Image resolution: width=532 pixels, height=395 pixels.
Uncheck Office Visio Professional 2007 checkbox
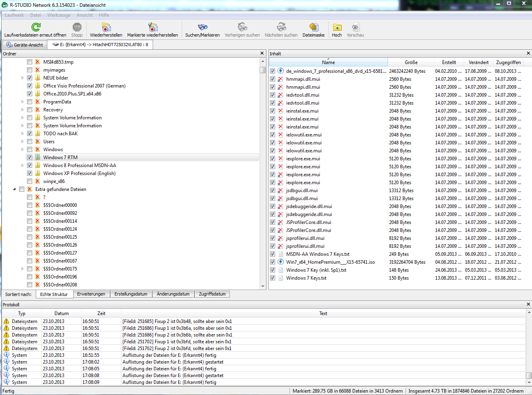pyautogui.click(x=30, y=86)
